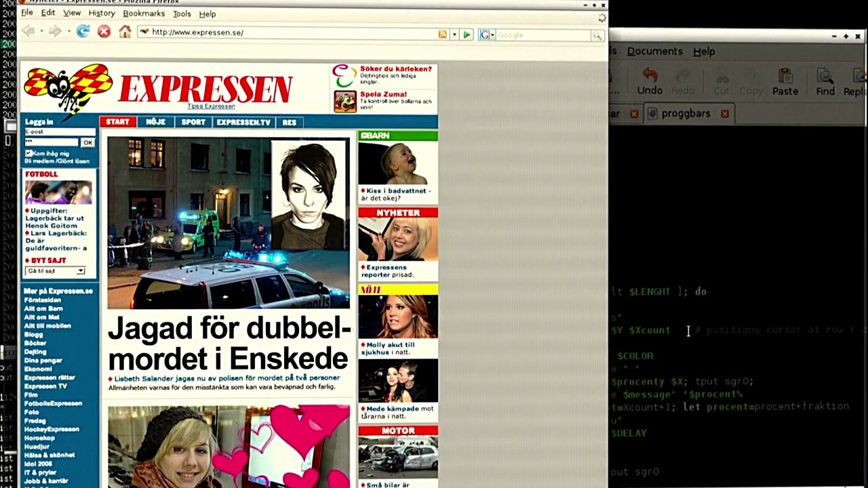This screenshot has width=868, height=488.
Task: Open the FOTBOLL players thumbnail
Action: click(58, 192)
